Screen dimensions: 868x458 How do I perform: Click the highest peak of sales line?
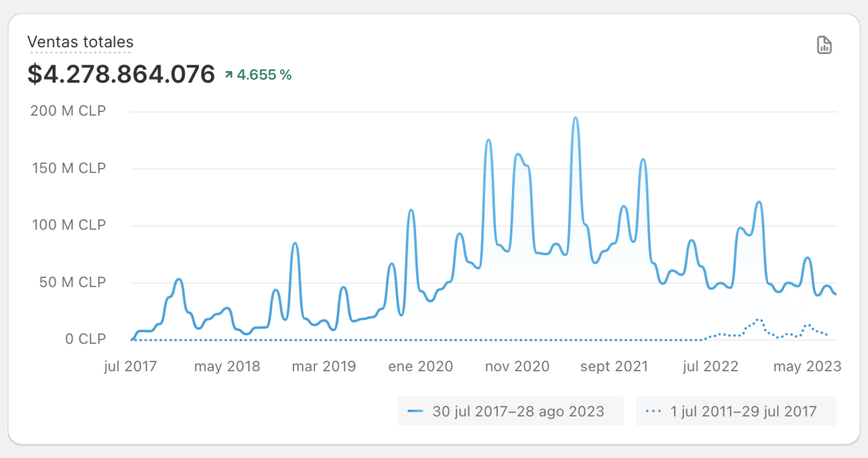(576, 118)
